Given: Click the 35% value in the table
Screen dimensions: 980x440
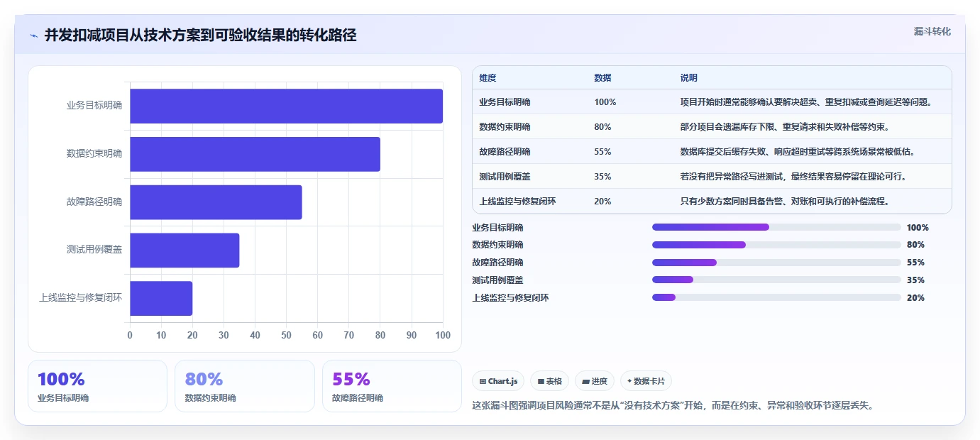Looking at the screenshot, I should click(x=602, y=177).
